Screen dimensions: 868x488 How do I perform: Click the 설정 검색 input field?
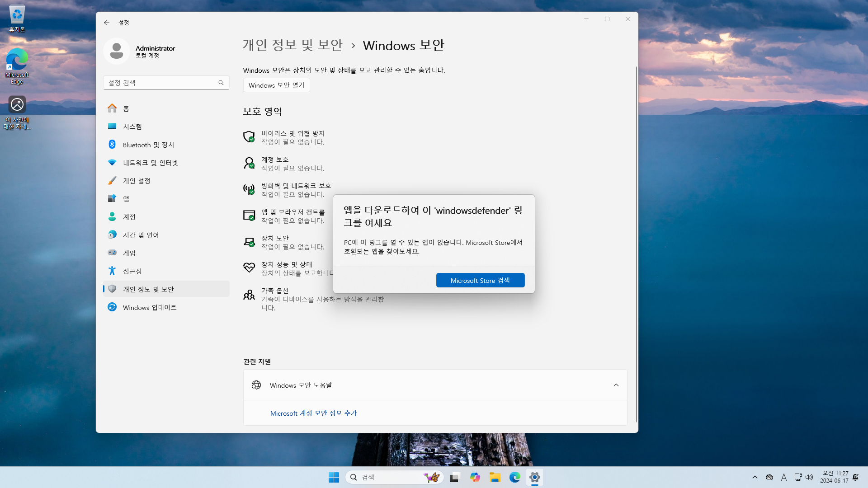coord(166,83)
